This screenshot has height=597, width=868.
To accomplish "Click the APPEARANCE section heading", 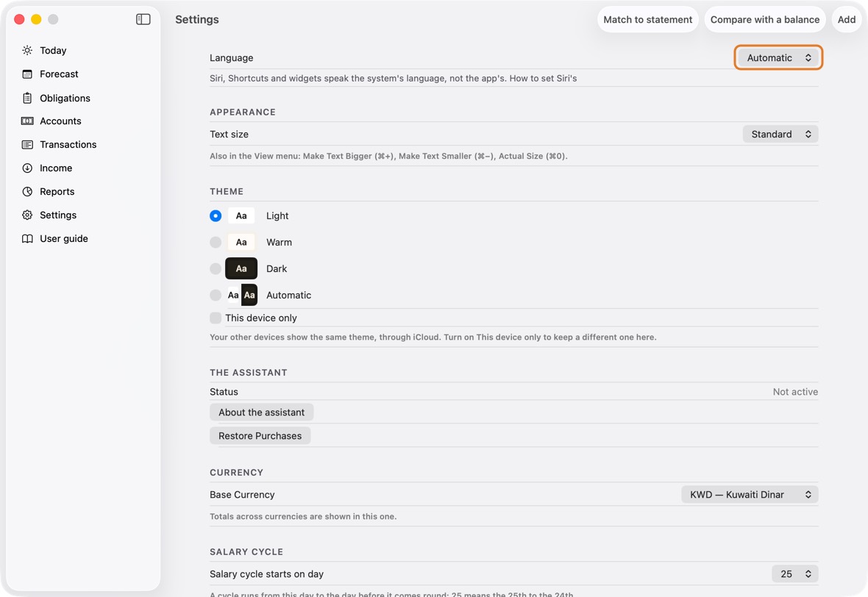I will (243, 112).
